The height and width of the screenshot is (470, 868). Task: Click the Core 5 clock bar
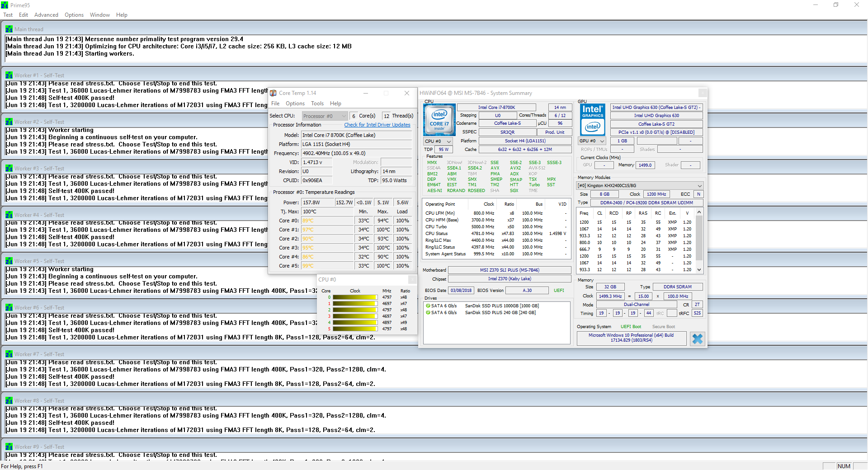[x=355, y=329]
